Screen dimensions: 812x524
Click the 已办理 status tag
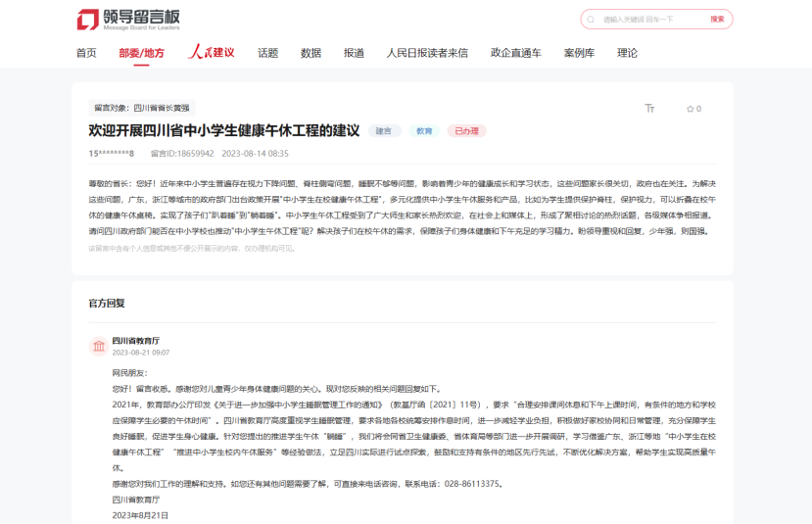466,131
